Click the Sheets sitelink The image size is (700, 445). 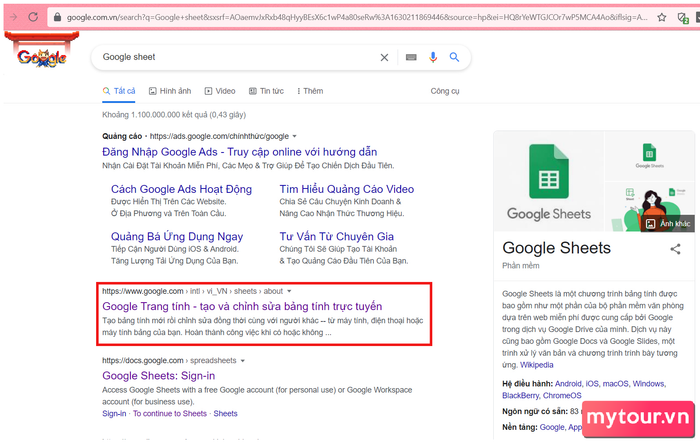click(x=225, y=414)
